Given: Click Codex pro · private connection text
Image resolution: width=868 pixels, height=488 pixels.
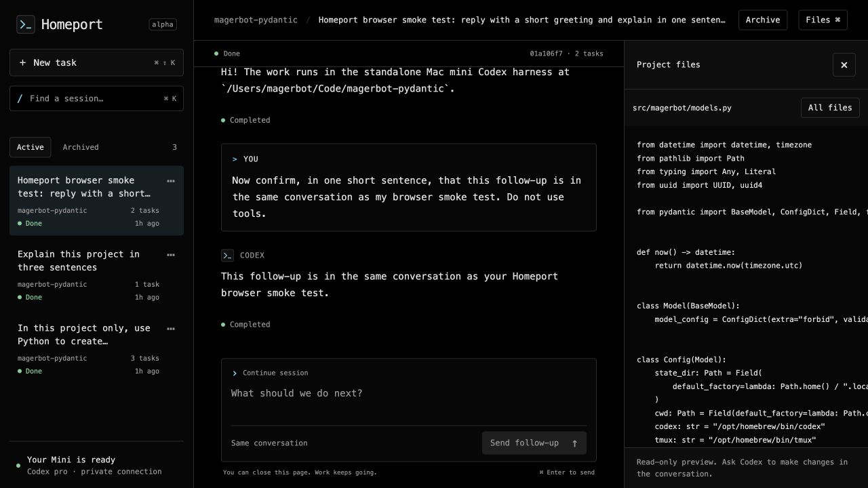Looking at the screenshot, I should [x=94, y=472].
